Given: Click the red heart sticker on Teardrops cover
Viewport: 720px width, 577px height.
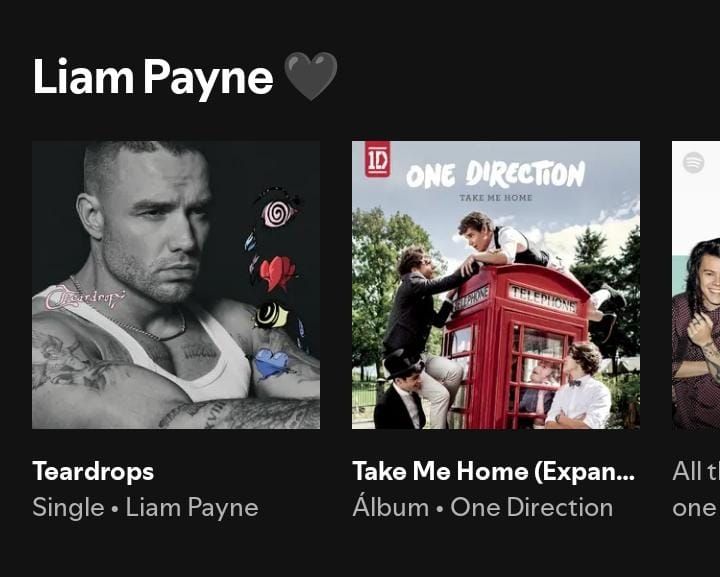Looking at the screenshot, I should pyautogui.click(x=277, y=273).
